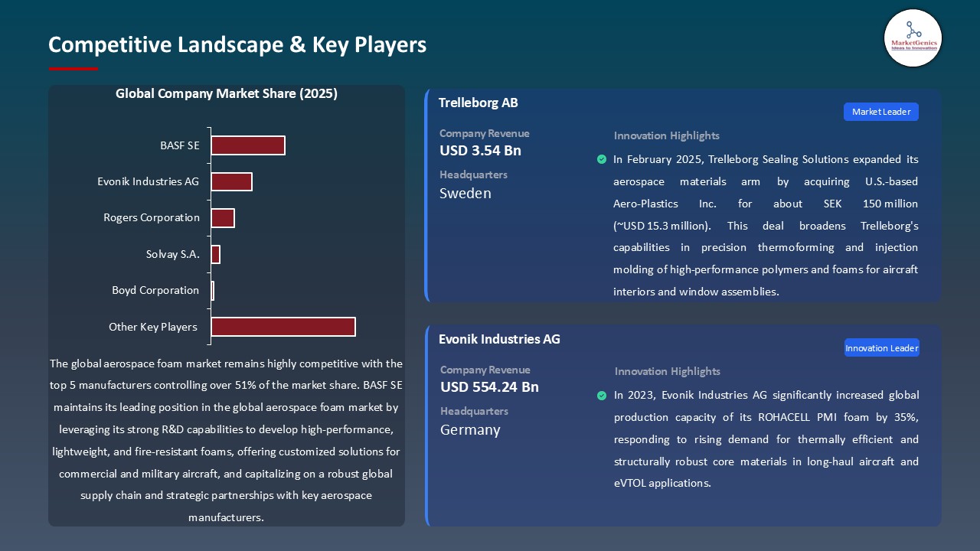Toggle the Market Leader badge on Trelleborg

(x=880, y=112)
